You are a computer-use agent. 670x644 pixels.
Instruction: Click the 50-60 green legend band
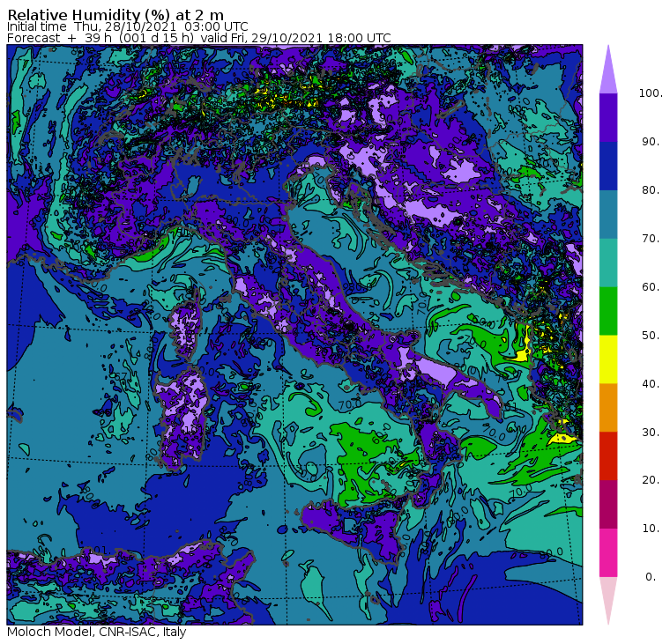(608, 311)
